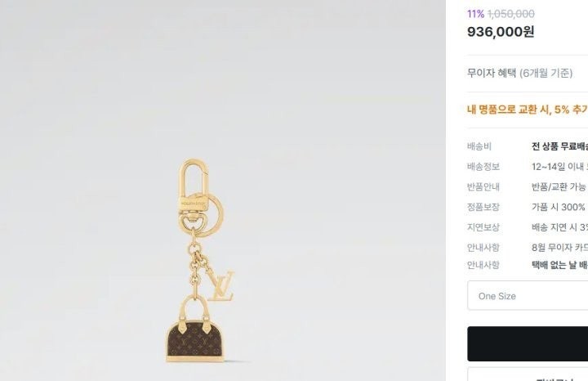Image resolution: width=588 pixels, height=381 pixels.
Task: Select the 전 상품 무료배송 text
Action: coord(559,146)
